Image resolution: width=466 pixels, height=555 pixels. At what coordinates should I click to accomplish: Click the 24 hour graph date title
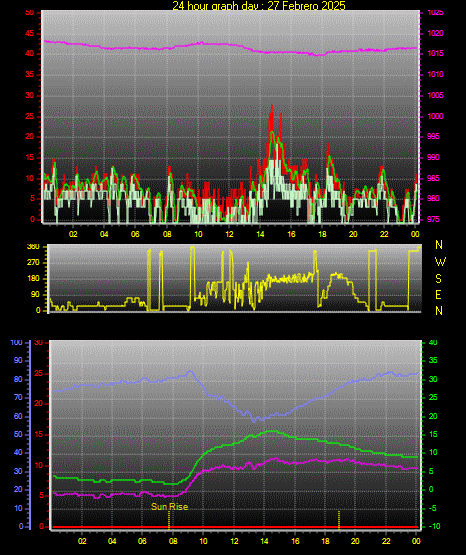click(x=259, y=5)
